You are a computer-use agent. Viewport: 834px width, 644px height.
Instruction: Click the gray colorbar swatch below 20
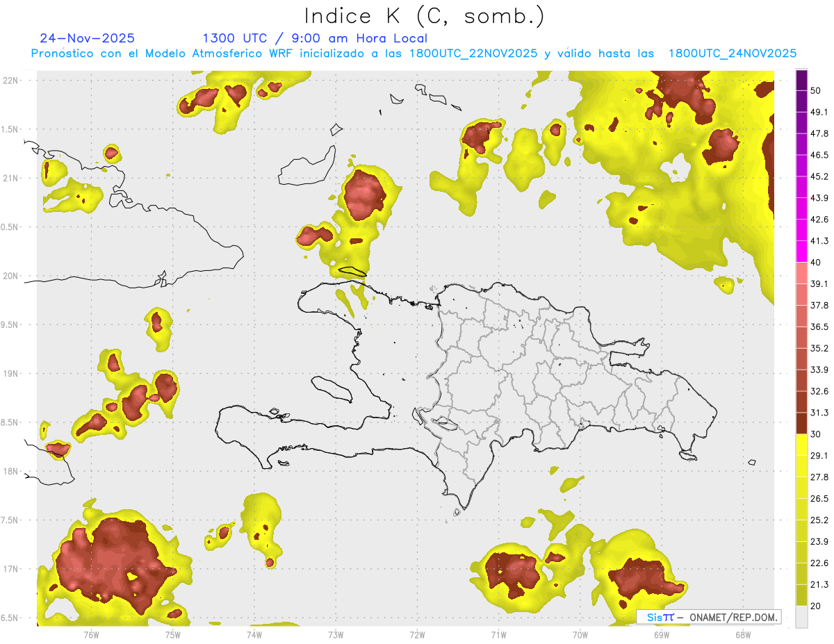click(x=801, y=616)
